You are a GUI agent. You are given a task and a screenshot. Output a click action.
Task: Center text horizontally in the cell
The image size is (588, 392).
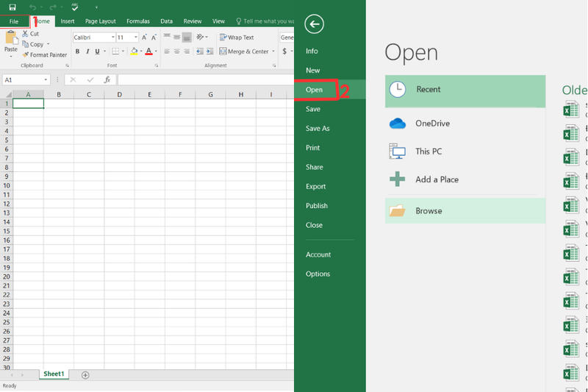[x=176, y=51]
